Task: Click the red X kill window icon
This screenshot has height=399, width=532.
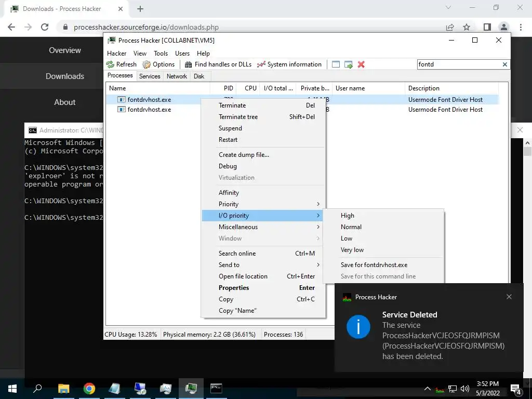Action: (x=361, y=64)
